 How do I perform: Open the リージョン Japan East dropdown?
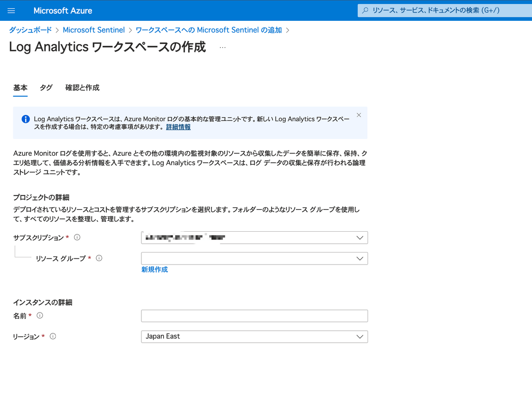pyautogui.click(x=254, y=336)
